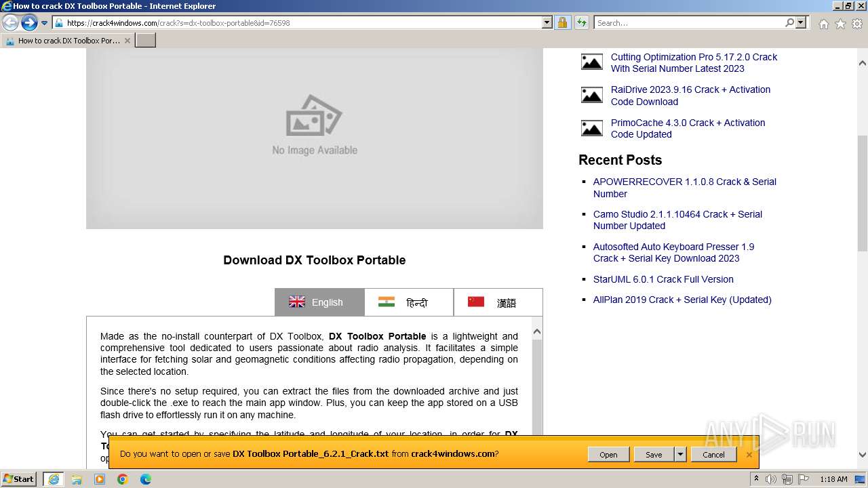Open RaiDrive 2023.9.16 Crack link

click(x=690, y=96)
